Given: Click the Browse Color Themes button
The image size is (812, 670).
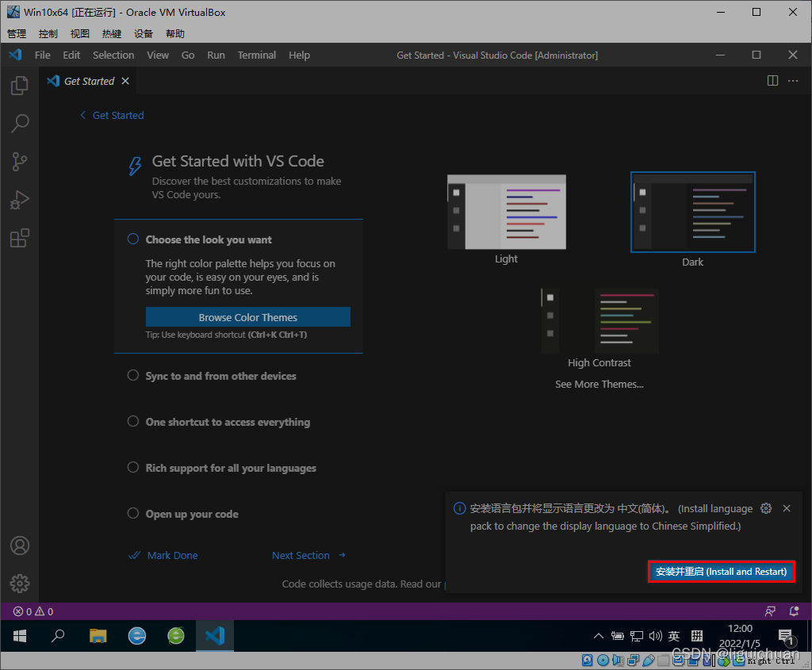Looking at the screenshot, I should 248,317.
